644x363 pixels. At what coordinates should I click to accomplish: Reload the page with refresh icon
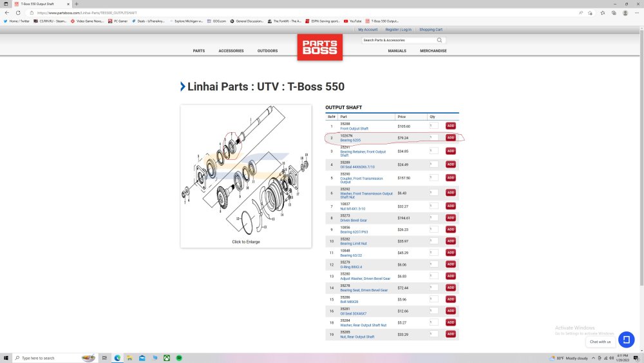pyautogui.click(x=18, y=13)
